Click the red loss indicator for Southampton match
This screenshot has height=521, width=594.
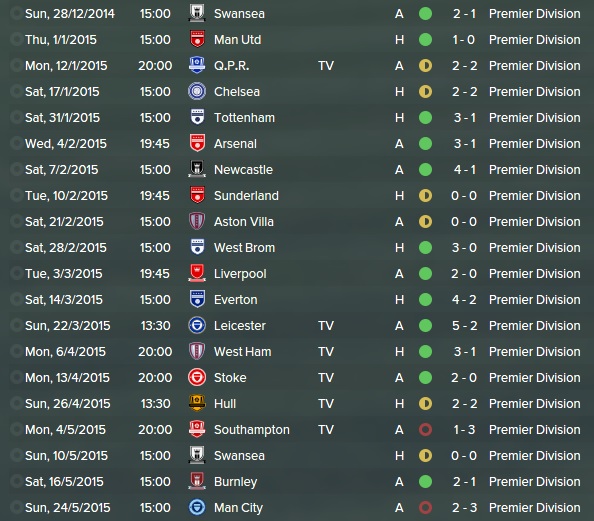(x=425, y=430)
